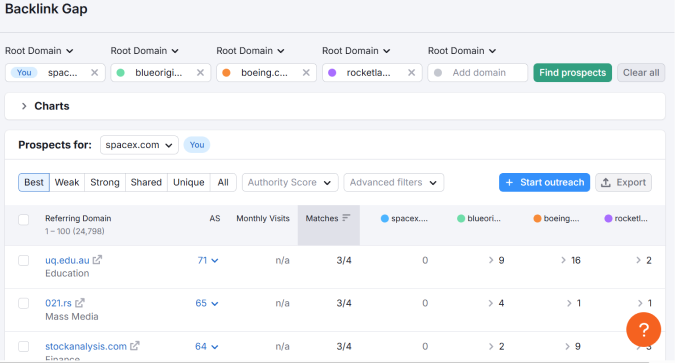Expand blueorigin backlinks 4 for 021.rs

(496, 303)
